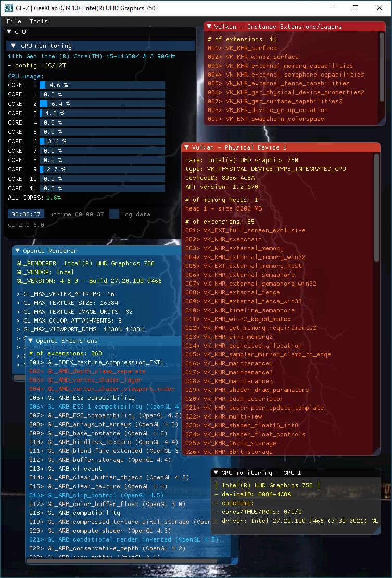Click GL_ARB_clip_control entry
The height and width of the screenshot is (578, 392).
[x=96, y=495]
